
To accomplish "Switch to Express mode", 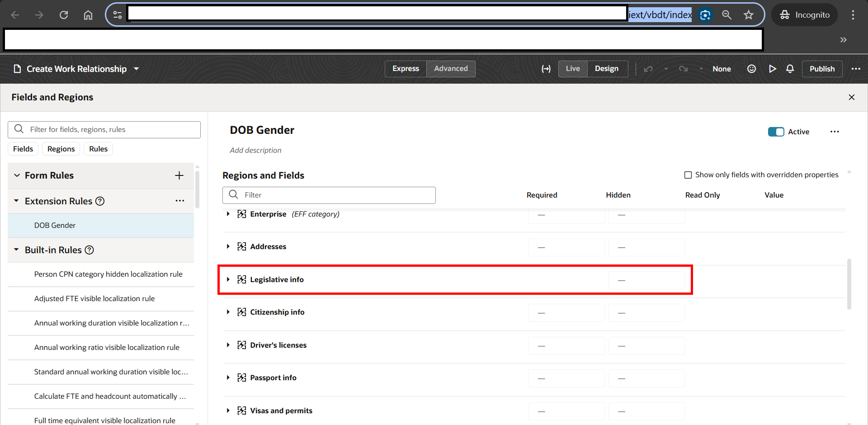I will pos(406,69).
